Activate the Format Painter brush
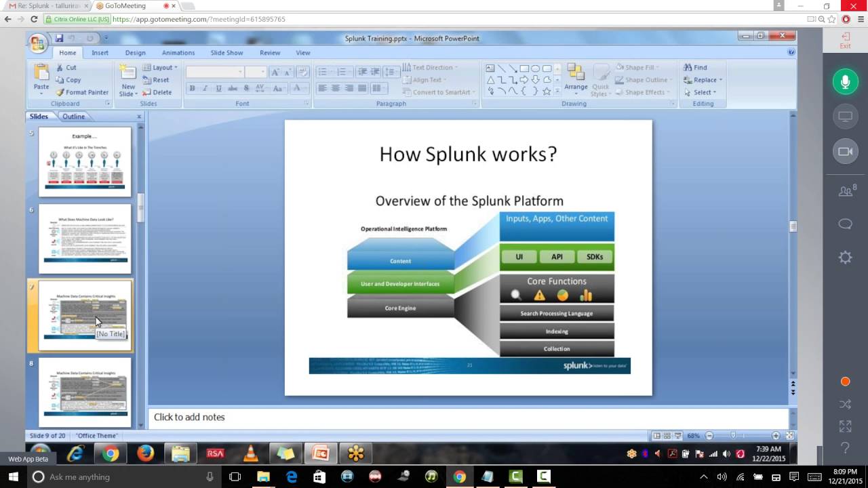This screenshot has width=868, height=488. pyautogui.click(x=82, y=92)
